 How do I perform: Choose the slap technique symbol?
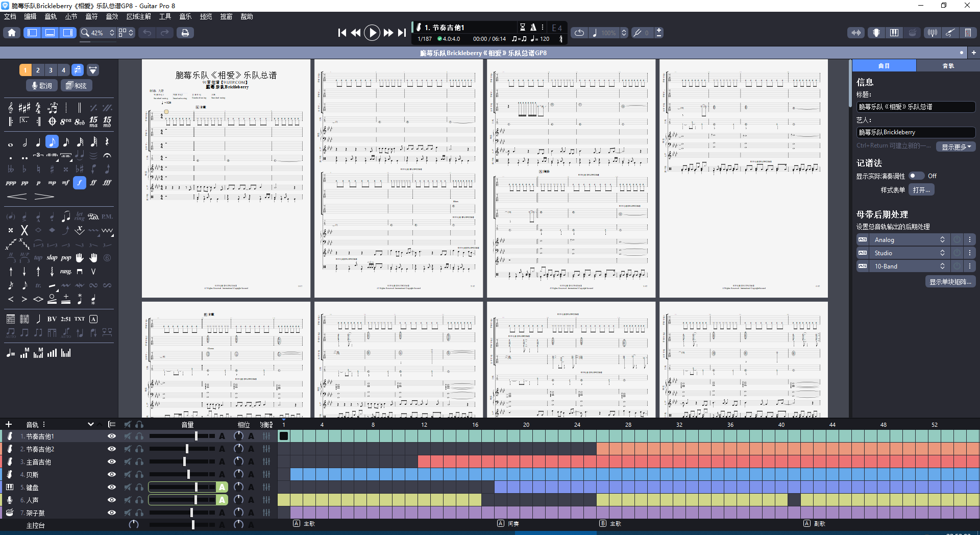tap(52, 258)
